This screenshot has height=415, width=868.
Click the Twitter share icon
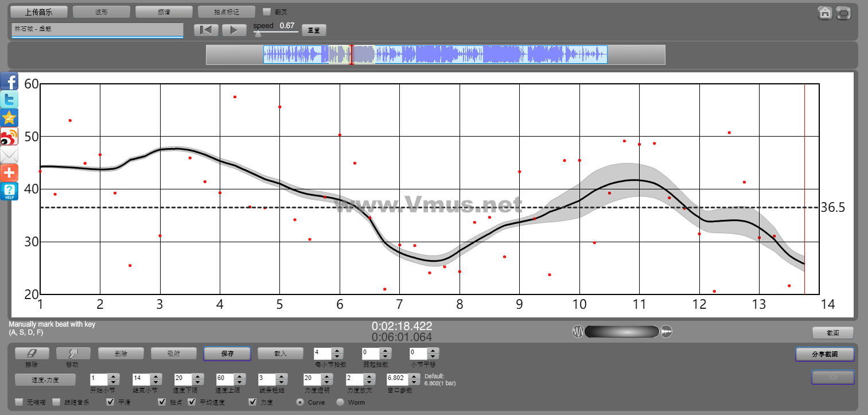pyautogui.click(x=9, y=99)
